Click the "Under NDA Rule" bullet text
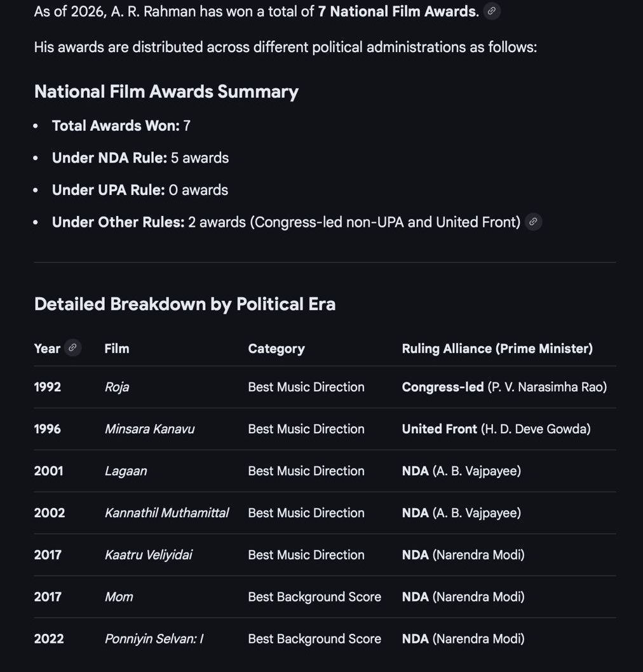 (140, 158)
